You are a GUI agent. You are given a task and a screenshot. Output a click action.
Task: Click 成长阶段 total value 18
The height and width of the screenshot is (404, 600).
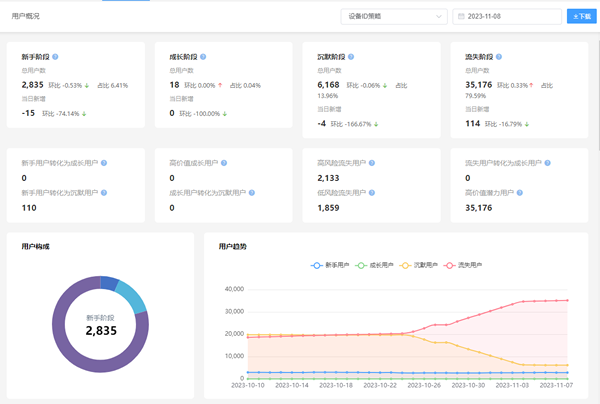[x=174, y=85]
